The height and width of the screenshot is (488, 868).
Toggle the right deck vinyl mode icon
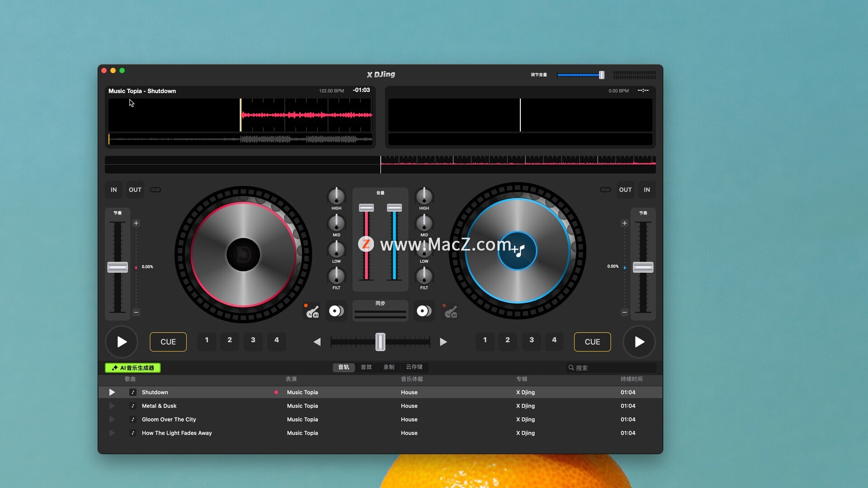click(424, 311)
